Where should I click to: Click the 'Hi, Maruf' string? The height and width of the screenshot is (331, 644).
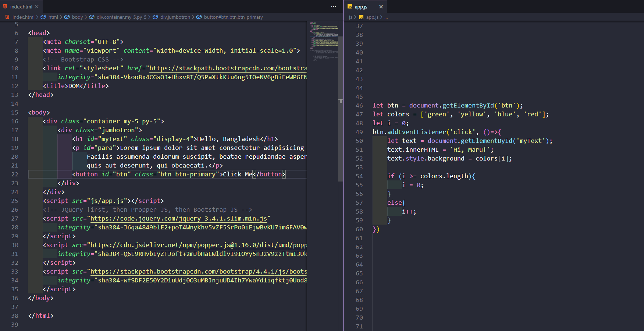click(470, 149)
